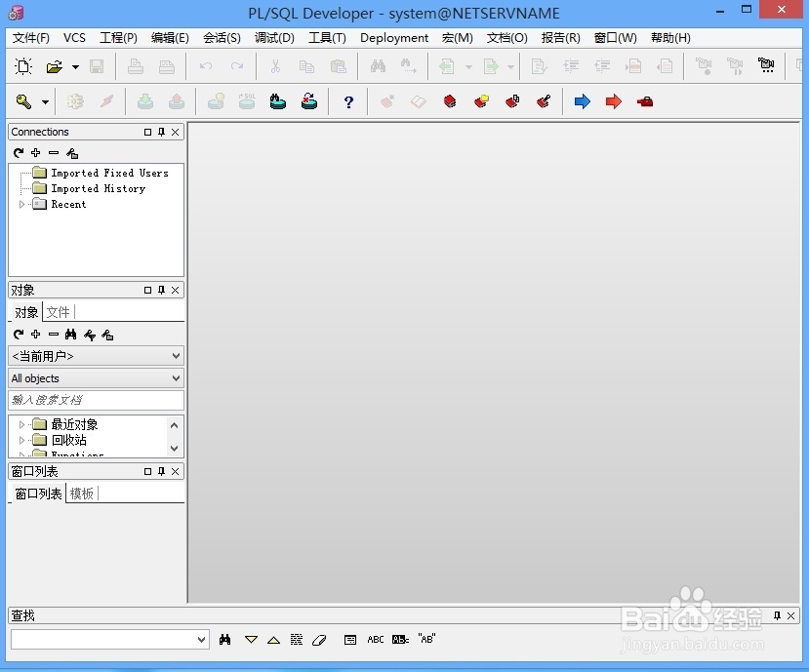This screenshot has width=809, height=672.
Task: Remove connection with the minus icon
Action: 54,153
